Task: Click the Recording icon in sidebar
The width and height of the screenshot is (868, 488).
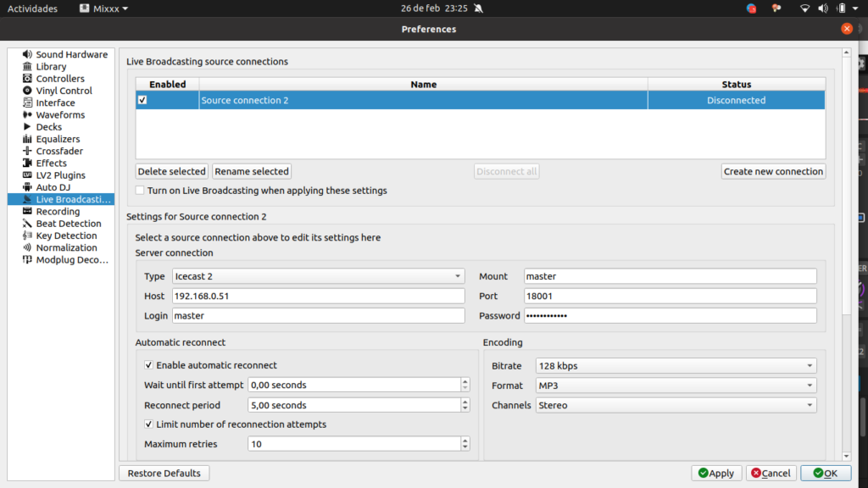Action: 27,211
